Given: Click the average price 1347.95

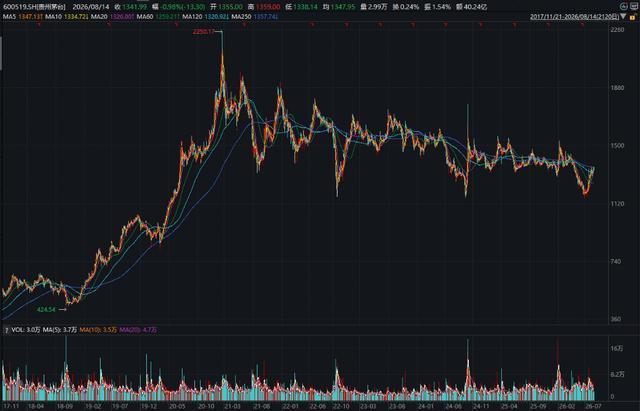Looking at the screenshot, I should coord(343,7).
